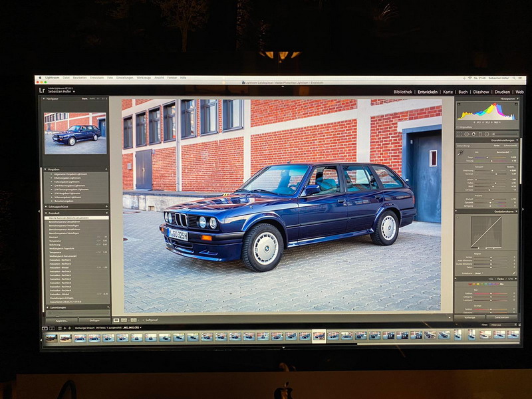This screenshot has height=399, width=532.
Task: Select the radial filter tool icon
Action: [x=487, y=134]
